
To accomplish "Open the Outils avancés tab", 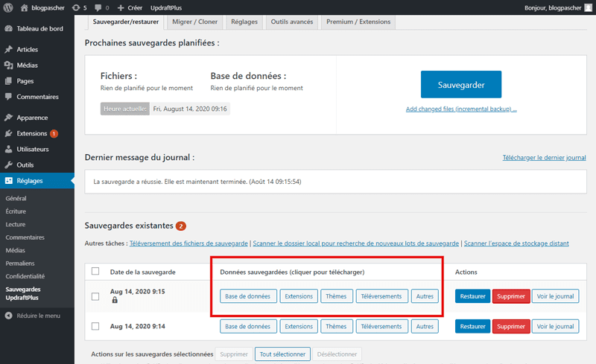I will (x=292, y=22).
